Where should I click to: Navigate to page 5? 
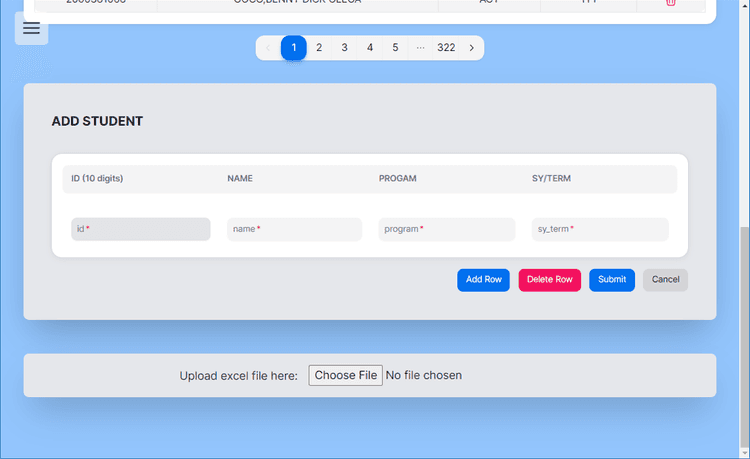tap(395, 48)
